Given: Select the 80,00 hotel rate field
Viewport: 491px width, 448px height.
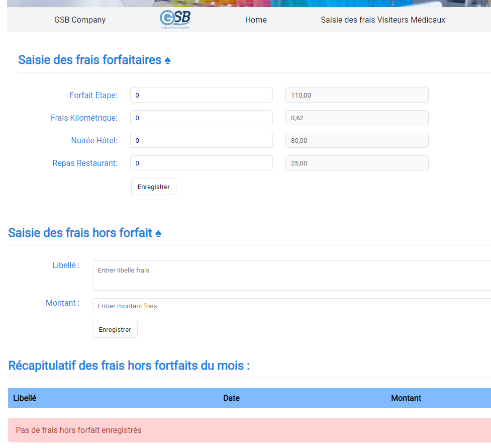Looking at the screenshot, I should (x=356, y=140).
